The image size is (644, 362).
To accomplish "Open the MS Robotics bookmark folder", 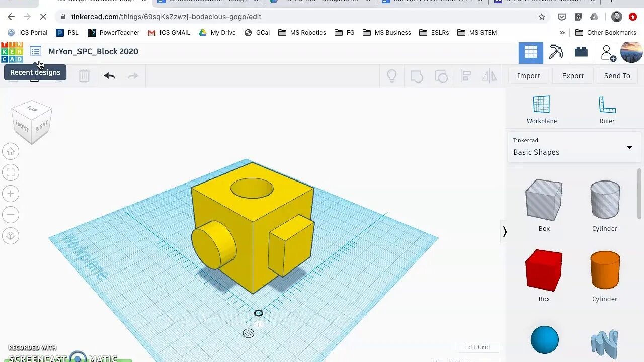I will click(302, 33).
